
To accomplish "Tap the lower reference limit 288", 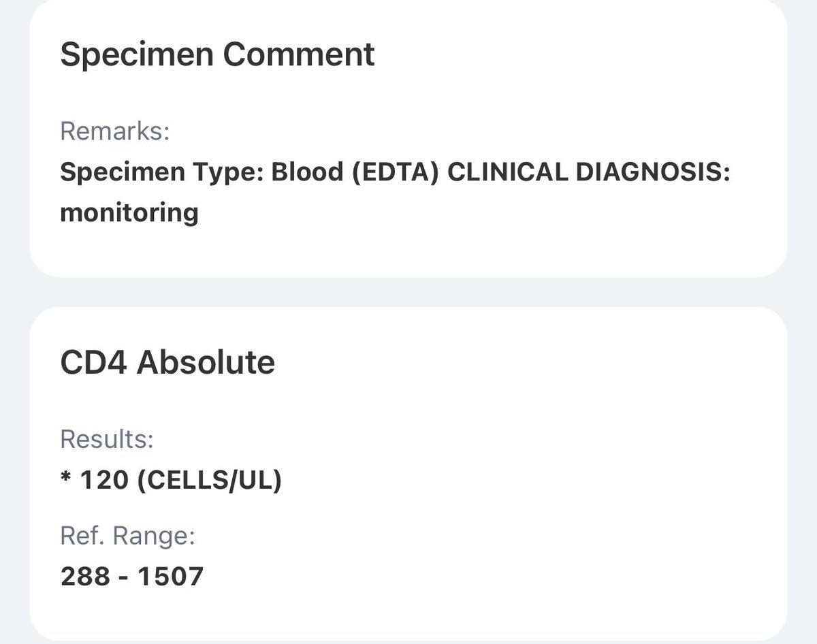I will tap(84, 577).
